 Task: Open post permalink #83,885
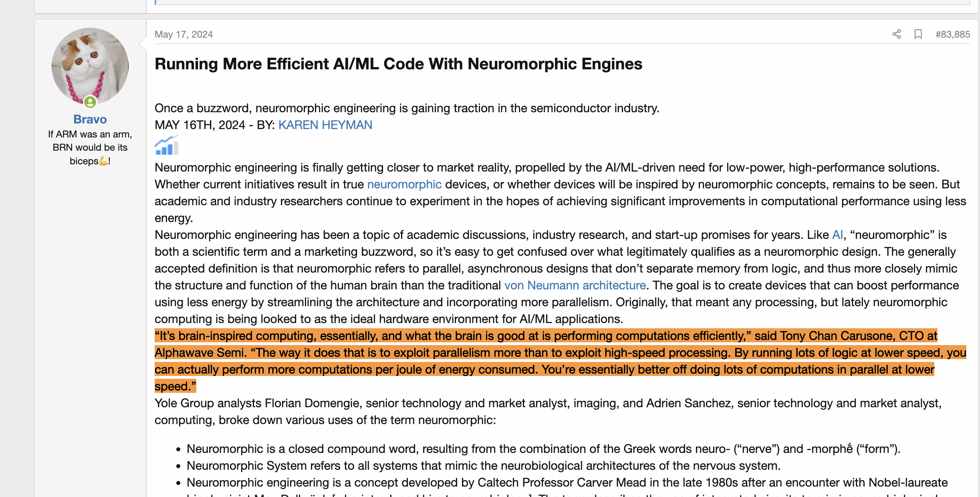click(x=952, y=34)
